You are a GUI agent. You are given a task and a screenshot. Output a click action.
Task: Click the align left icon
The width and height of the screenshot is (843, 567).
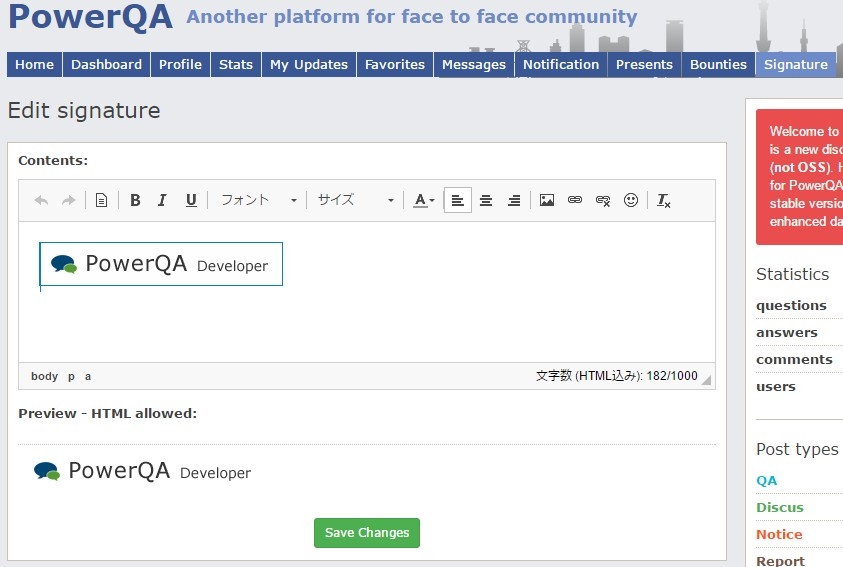click(457, 200)
